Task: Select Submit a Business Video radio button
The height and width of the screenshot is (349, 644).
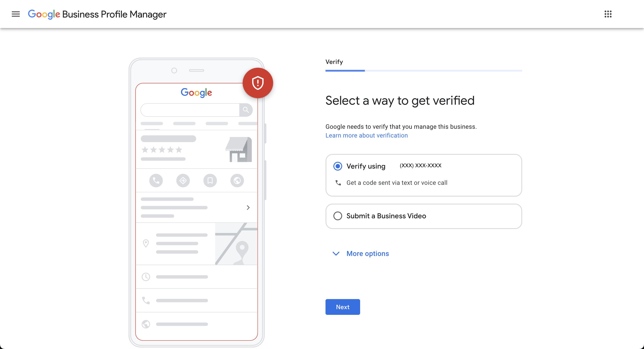Action: (338, 216)
